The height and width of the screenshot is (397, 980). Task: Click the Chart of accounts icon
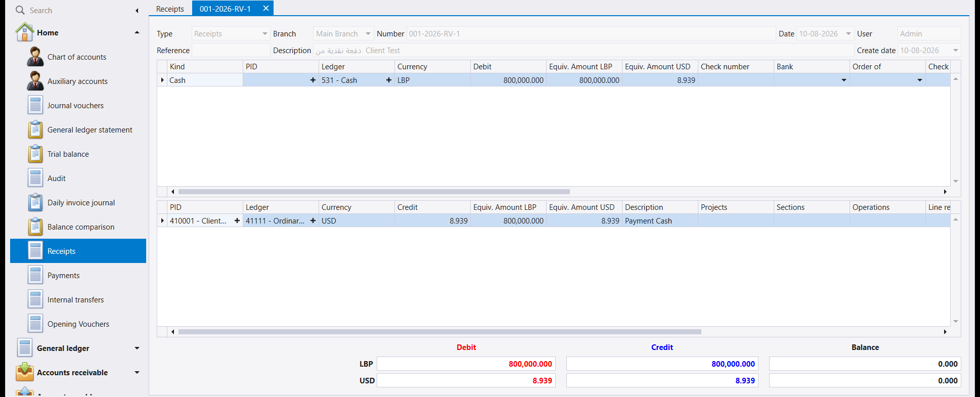click(35, 57)
